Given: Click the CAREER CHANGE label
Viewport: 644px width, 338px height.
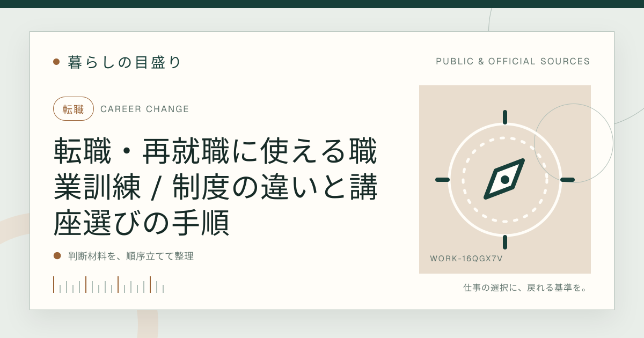Looking at the screenshot, I should [x=145, y=109].
